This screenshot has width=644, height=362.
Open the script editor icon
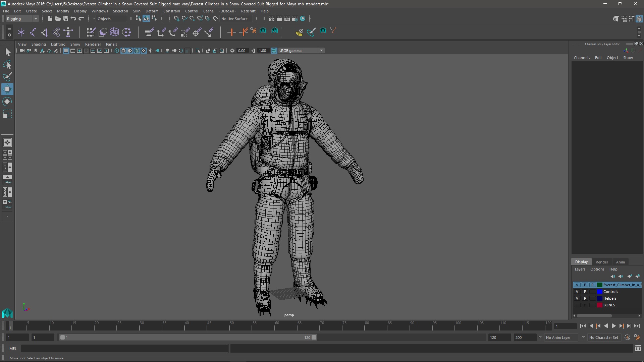(638, 349)
